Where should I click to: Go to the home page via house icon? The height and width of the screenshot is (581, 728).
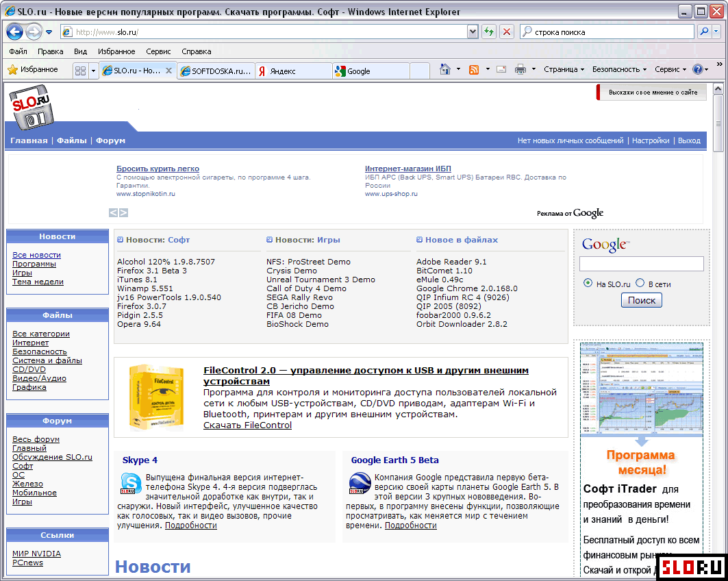pyautogui.click(x=444, y=69)
